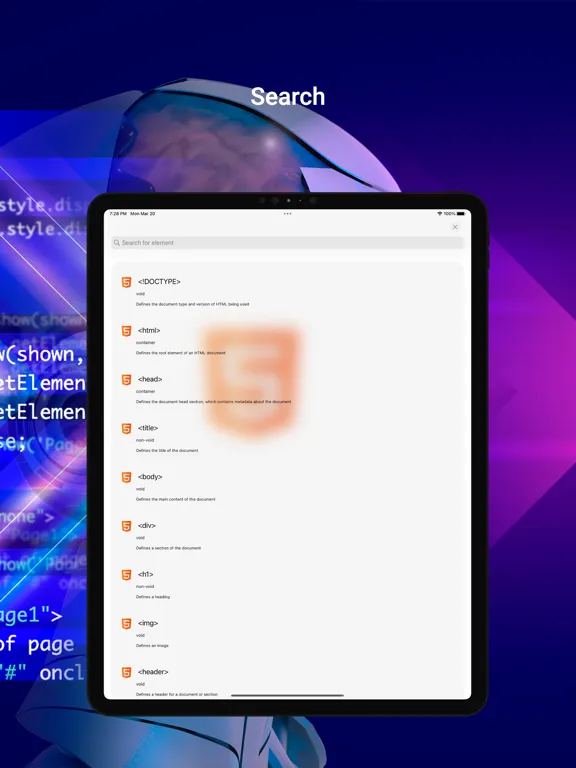Click the Search for element field
The image size is (576, 768).
pyautogui.click(x=288, y=242)
